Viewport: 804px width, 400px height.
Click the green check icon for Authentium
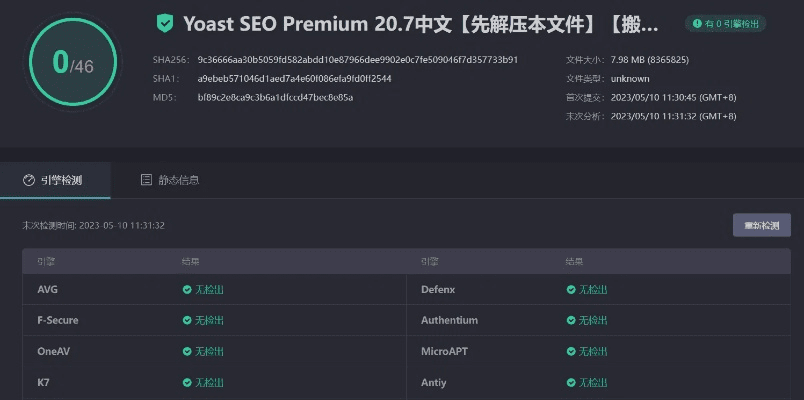click(571, 321)
